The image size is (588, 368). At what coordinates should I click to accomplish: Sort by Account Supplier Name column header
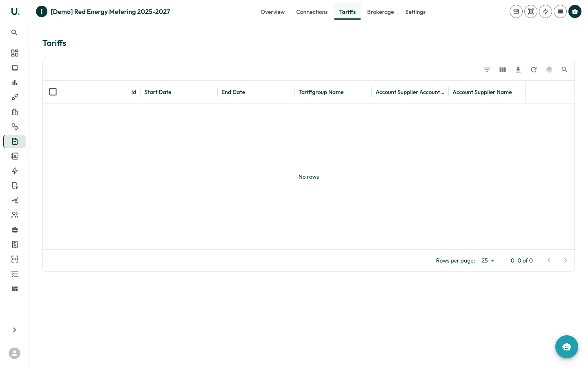click(482, 92)
